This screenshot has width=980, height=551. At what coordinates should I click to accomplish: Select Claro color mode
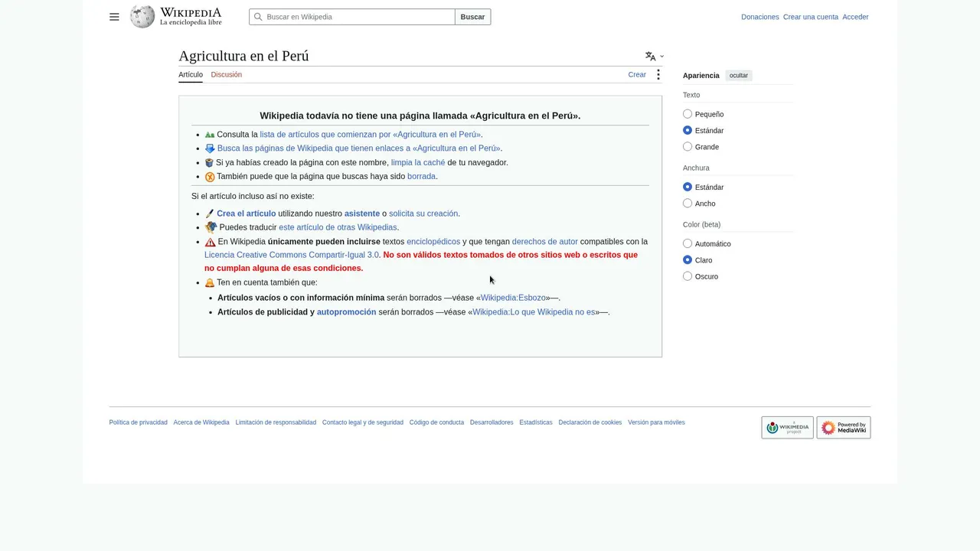tap(687, 260)
